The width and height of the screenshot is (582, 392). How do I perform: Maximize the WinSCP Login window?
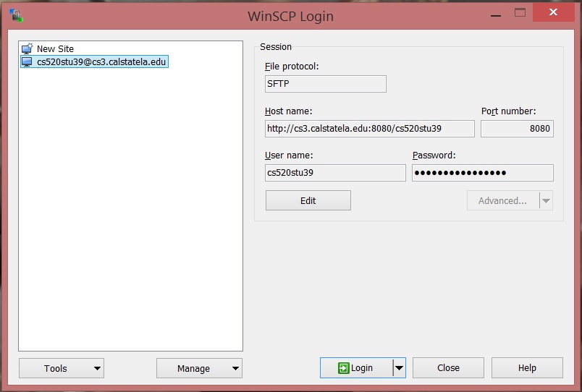(x=519, y=12)
